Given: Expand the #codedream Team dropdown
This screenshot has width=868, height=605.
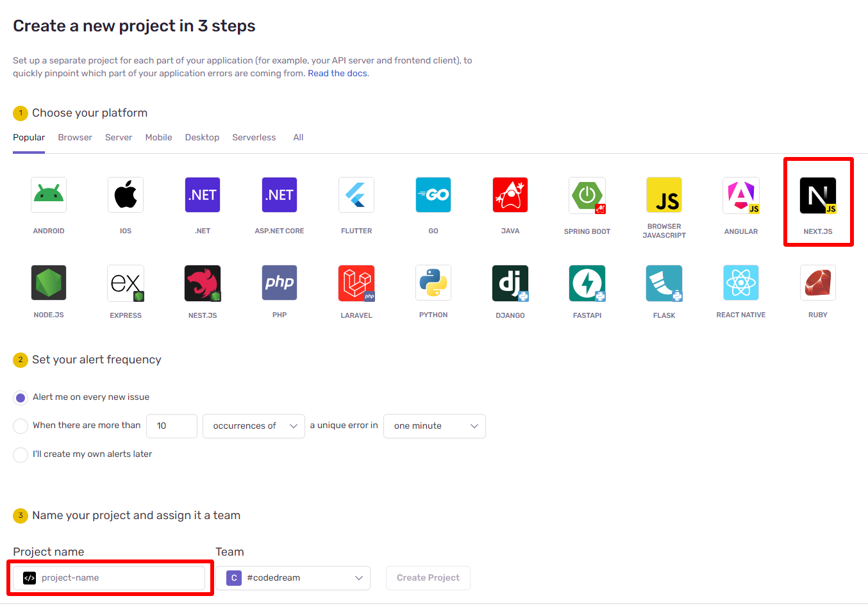Looking at the screenshot, I should (x=293, y=578).
